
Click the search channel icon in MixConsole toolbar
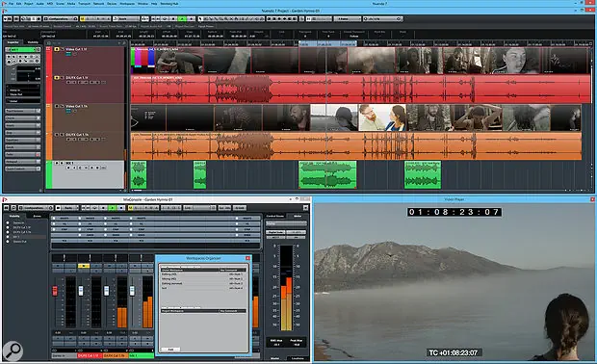coord(13,208)
